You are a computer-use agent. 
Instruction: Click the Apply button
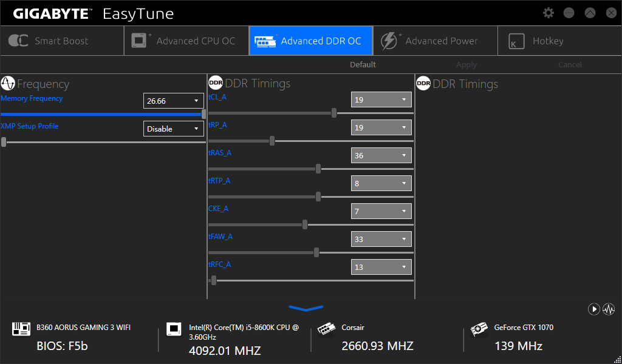[466, 64]
